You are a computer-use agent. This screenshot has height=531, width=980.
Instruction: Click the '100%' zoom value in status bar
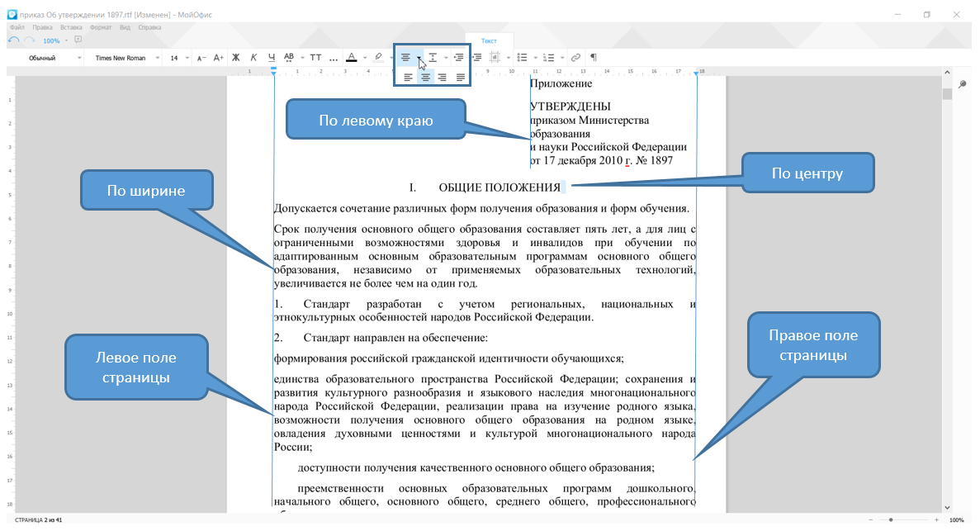point(956,519)
